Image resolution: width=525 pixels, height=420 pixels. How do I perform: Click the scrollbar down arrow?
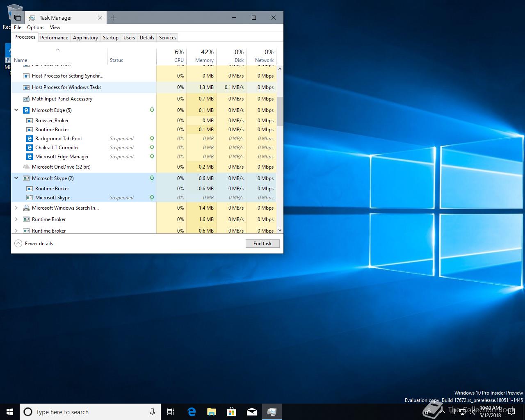(x=280, y=230)
